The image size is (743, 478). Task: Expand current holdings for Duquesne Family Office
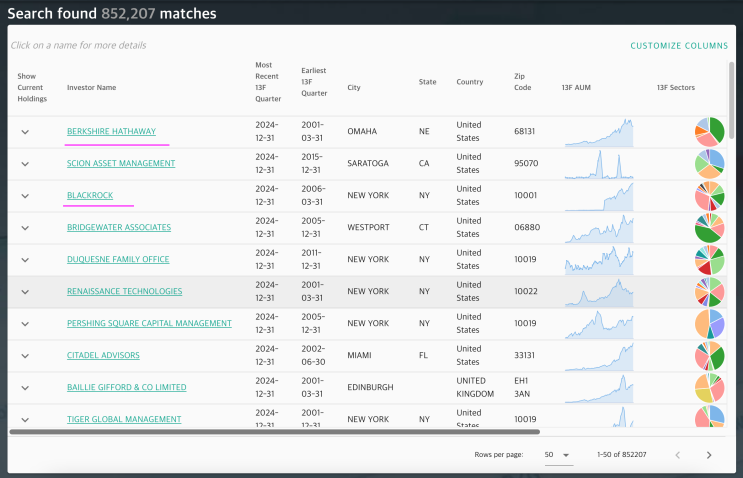coord(25,260)
